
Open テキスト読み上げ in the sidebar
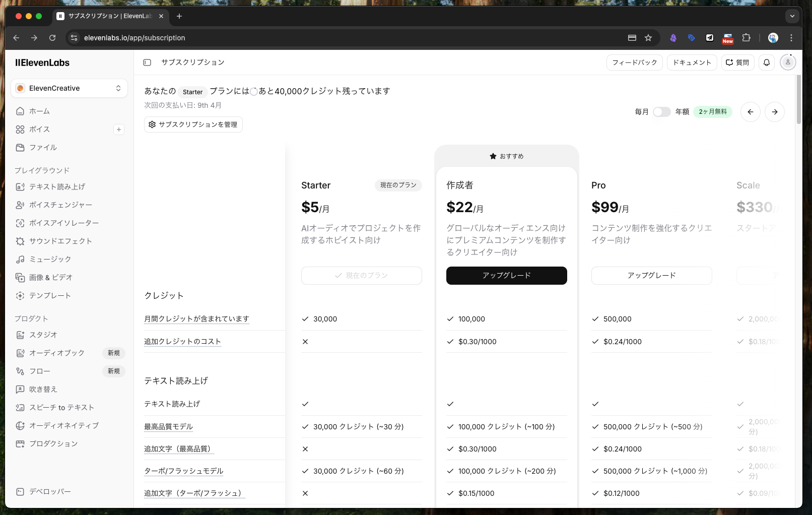57,187
